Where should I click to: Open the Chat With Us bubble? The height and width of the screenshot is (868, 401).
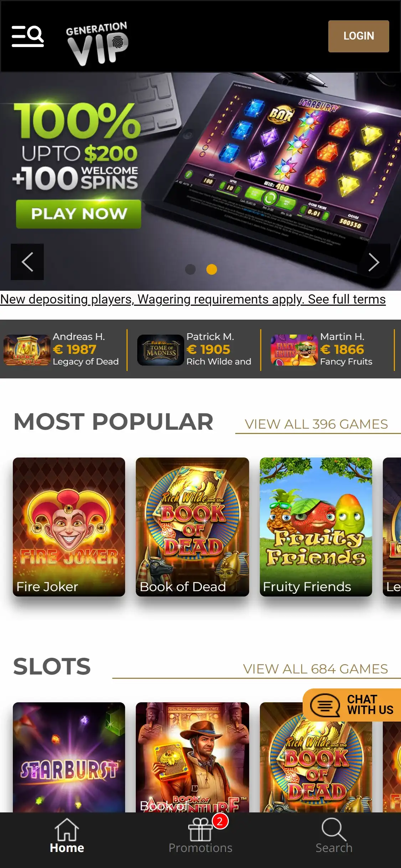pyautogui.click(x=352, y=705)
